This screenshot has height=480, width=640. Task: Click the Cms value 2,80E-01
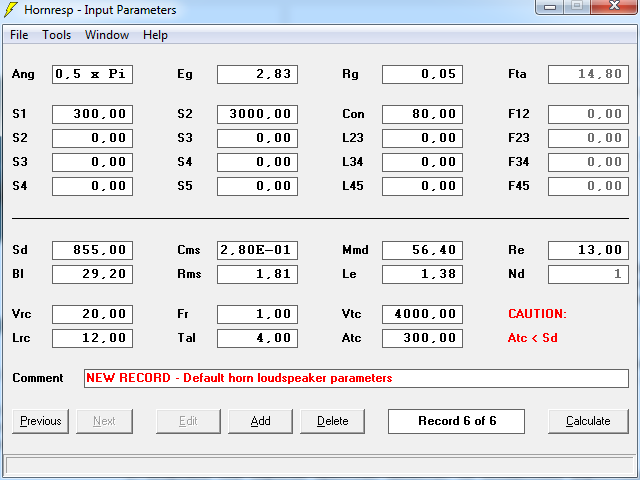click(257, 250)
